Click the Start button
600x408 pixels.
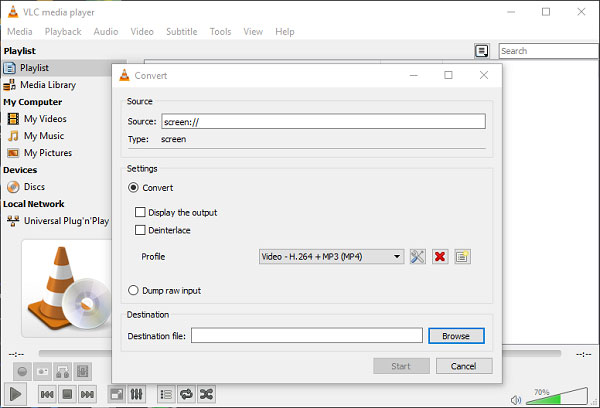pyautogui.click(x=401, y=366)
